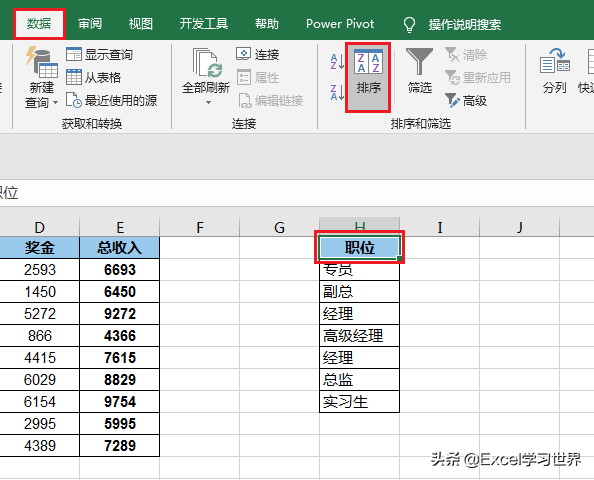
Task: Click the formula bar
Action: (x=297, y=193)
